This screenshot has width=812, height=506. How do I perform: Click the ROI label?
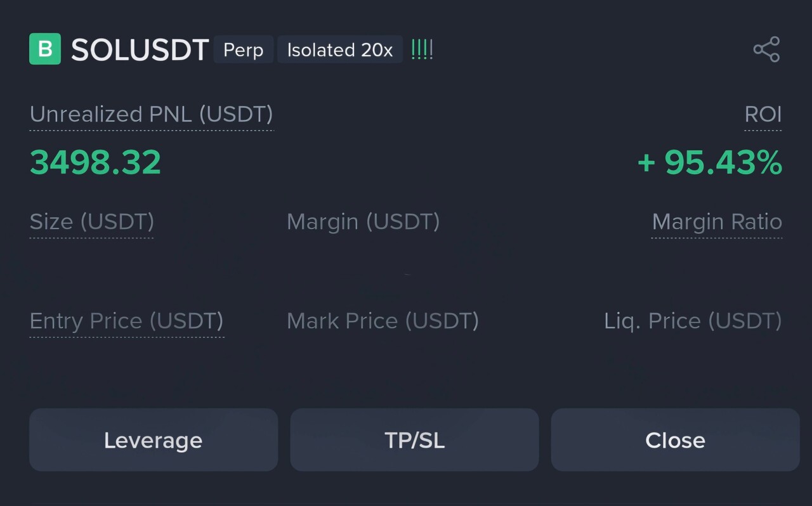coord(763,115)
